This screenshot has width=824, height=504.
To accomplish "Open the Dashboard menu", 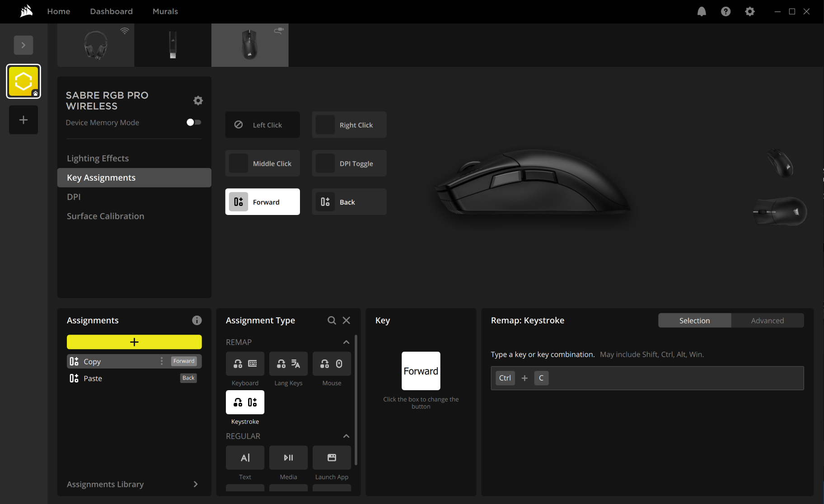I will pyautogui.click(x=111, y=11).
